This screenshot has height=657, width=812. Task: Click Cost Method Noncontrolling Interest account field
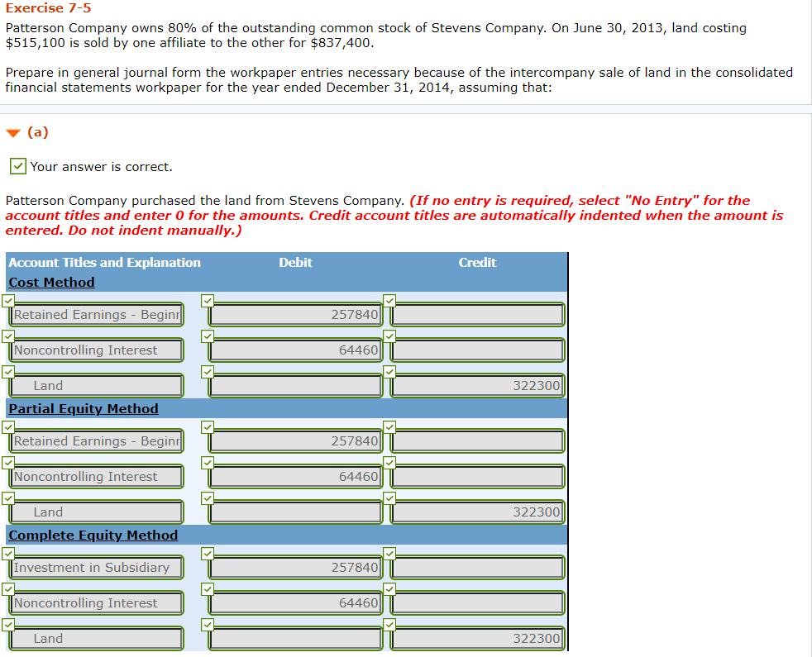pyautogui.click(x=96, y=350)
